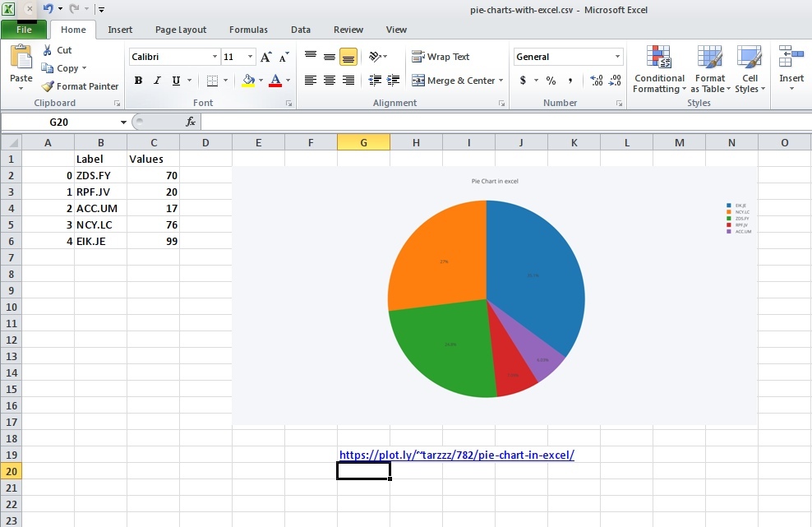Open Cell Styles gallery
Screen dimensions: 812x527
(x=750, y=69)
